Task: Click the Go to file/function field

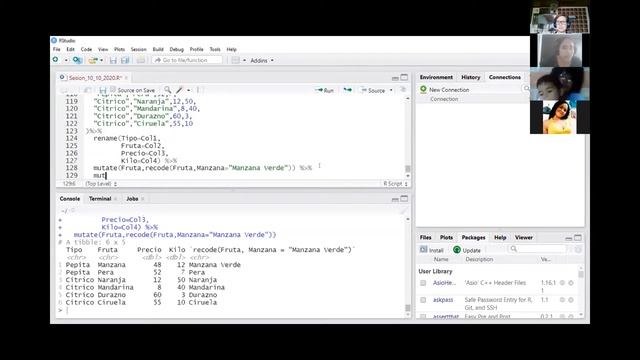Action: click(187, 60)
